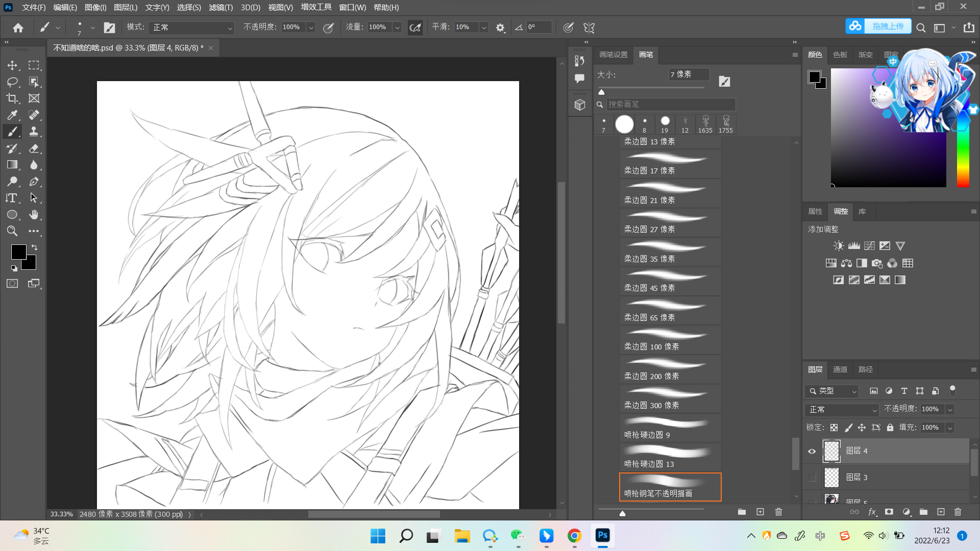Toggle lock position for layer
The width and height of the screenshot is (980, 551).
[862, 428]
